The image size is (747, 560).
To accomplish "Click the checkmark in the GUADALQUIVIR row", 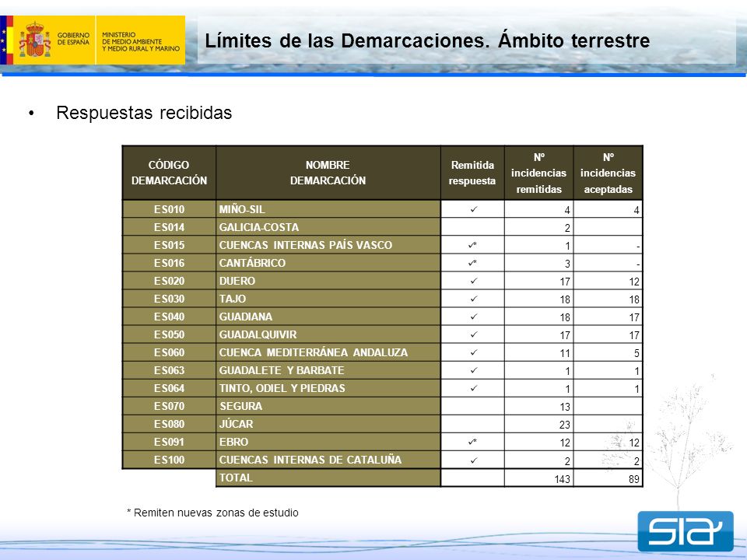I will coord(474,334).
